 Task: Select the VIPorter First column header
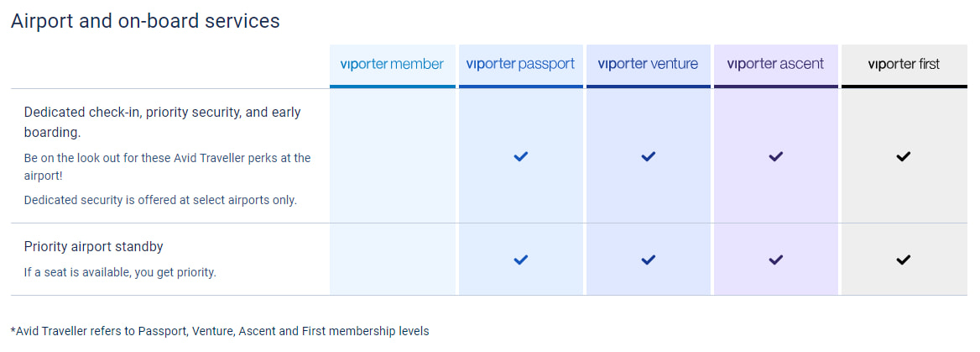click(x=903, y=64)
